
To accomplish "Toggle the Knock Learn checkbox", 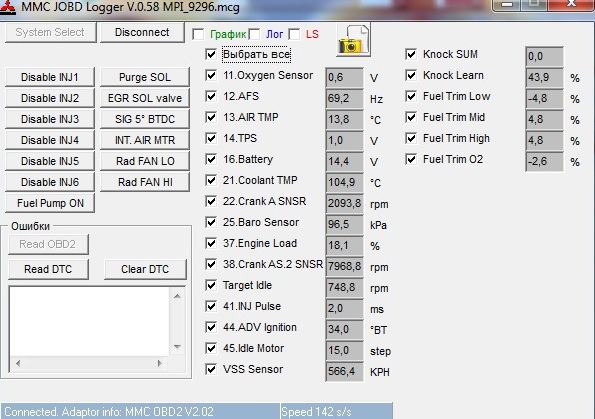I will tap(411, 75).
